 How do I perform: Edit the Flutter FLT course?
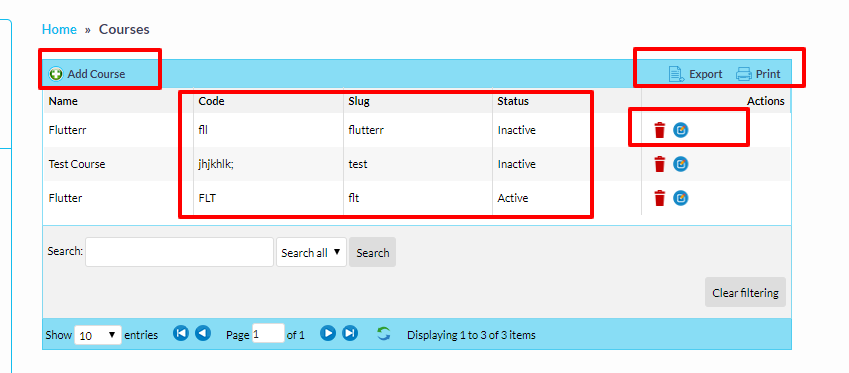681,198
